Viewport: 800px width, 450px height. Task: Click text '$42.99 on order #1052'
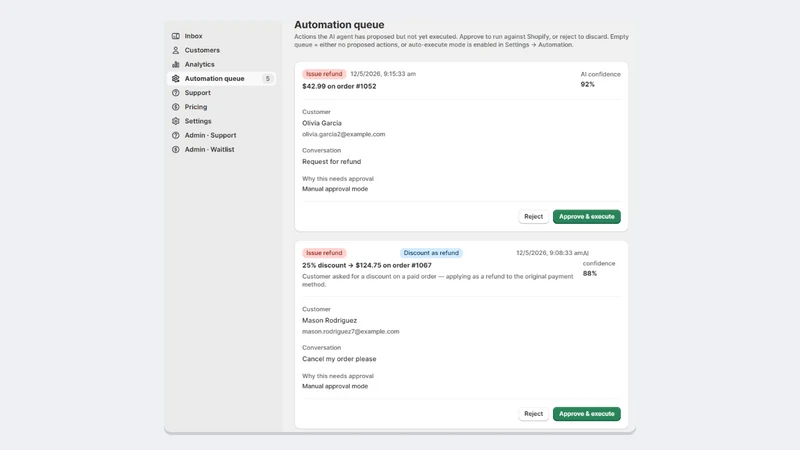(339, 86)
